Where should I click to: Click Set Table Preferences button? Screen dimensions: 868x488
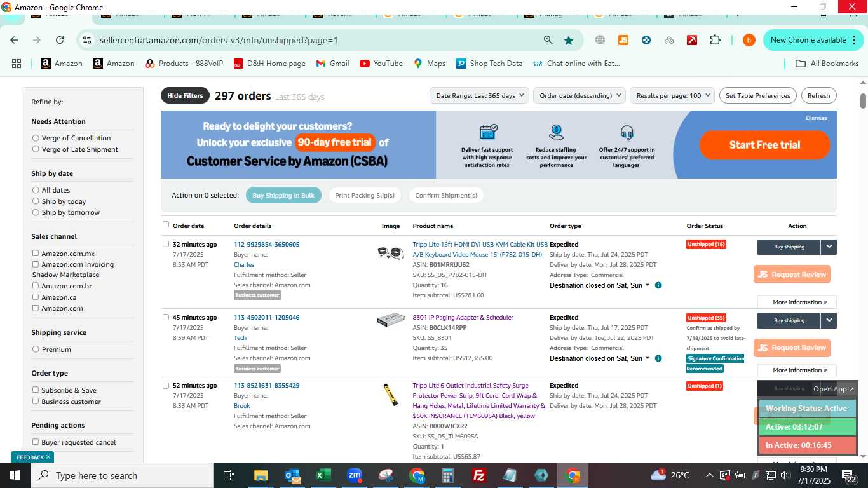(x=757, y=95)
